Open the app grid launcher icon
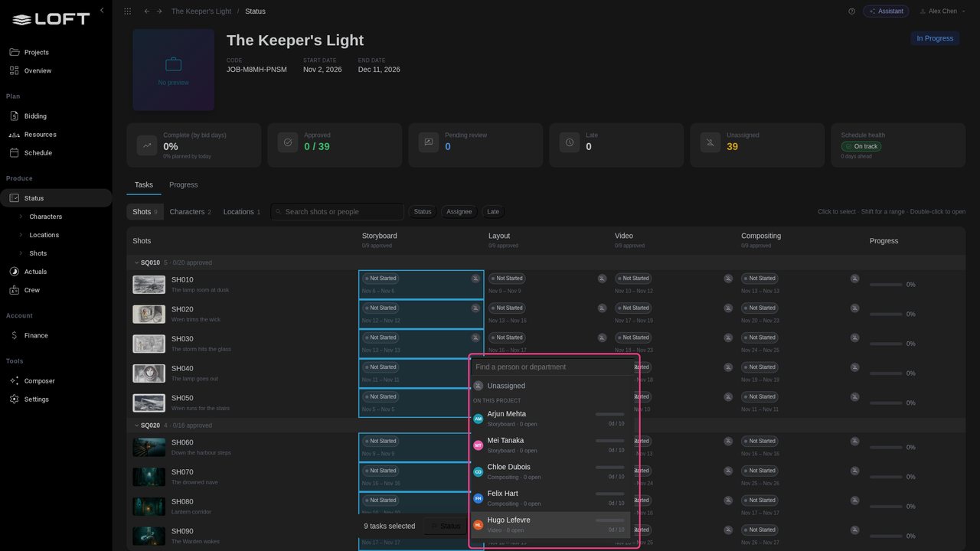The image size is (980, 551). point(127,11)
